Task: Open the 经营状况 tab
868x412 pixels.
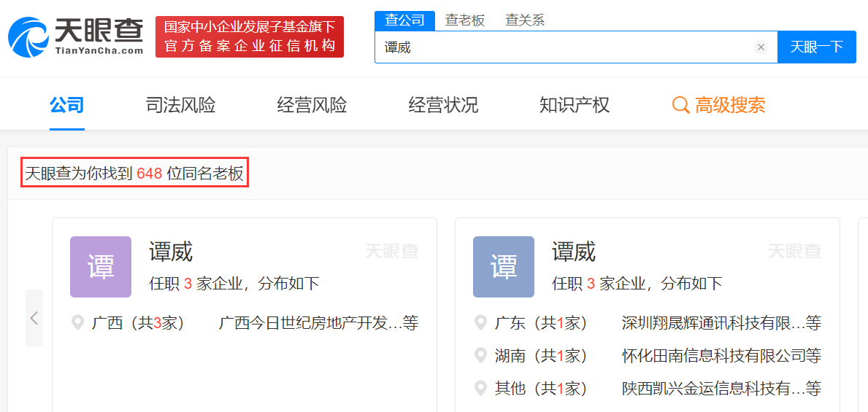Action: point(443,104)
